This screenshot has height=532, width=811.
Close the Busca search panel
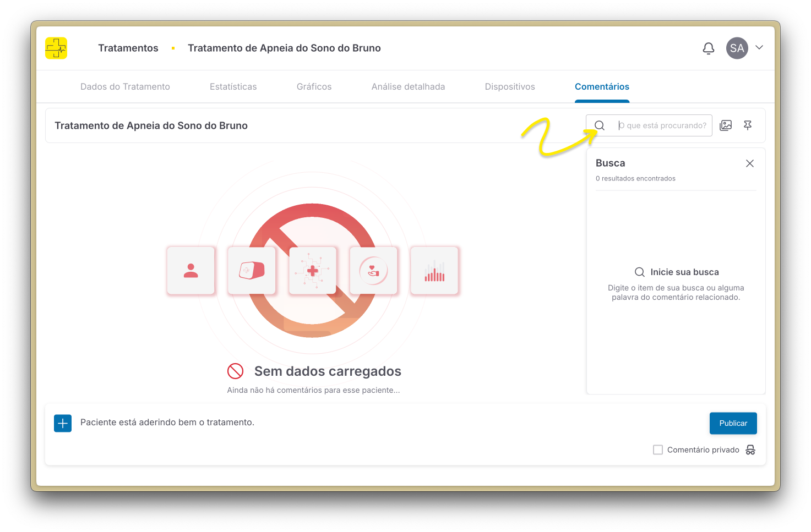749,163
